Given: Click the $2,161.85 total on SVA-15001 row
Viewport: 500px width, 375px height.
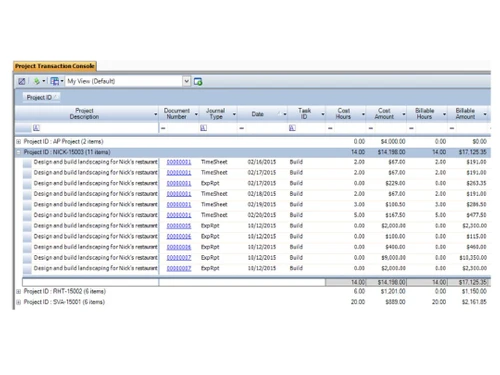Looking at the screenshot, I should 474,302.
